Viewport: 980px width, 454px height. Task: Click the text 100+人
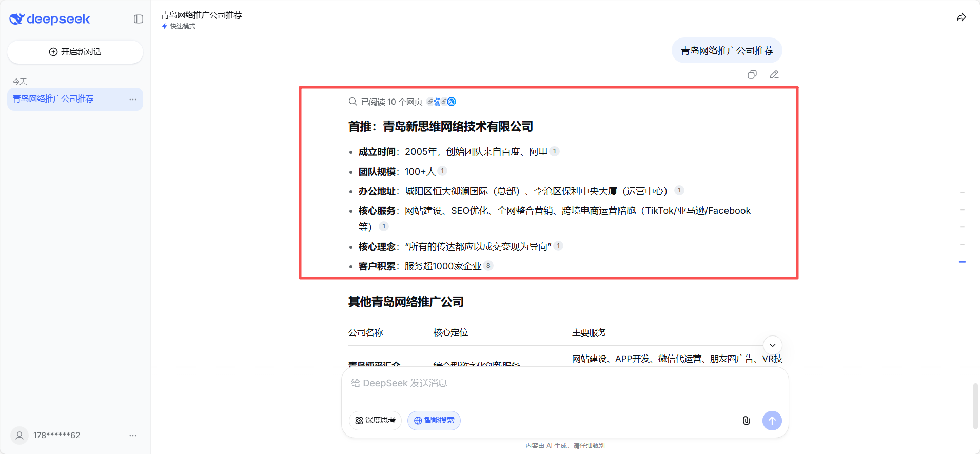420,172
